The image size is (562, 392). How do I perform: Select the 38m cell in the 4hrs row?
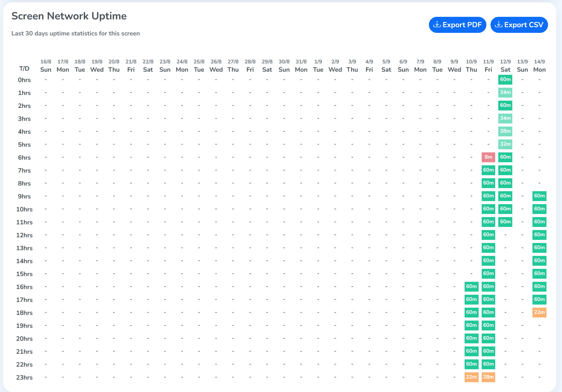point(505,131)
